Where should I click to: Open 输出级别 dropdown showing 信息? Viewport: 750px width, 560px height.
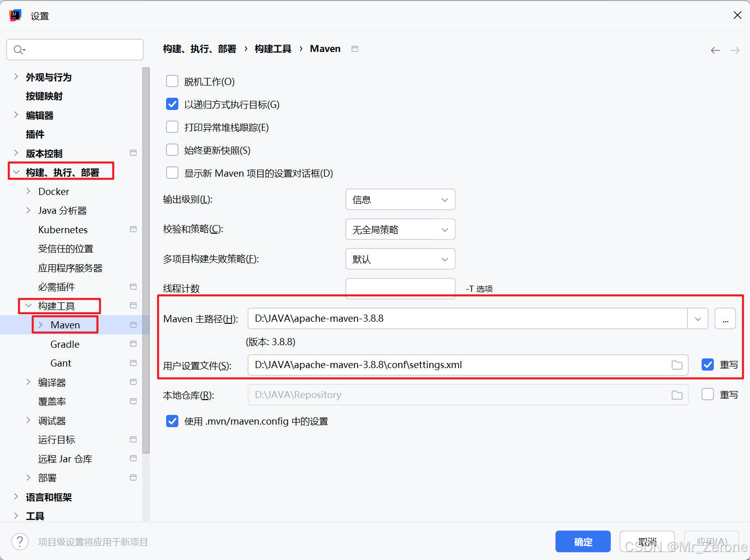(x=400, y=200)
